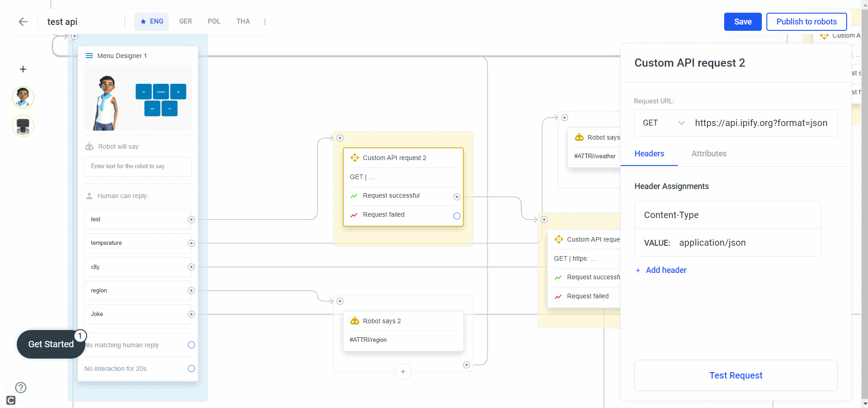Click the Custom API request 2 node icon
868x408 pixels.
point(355,158)
